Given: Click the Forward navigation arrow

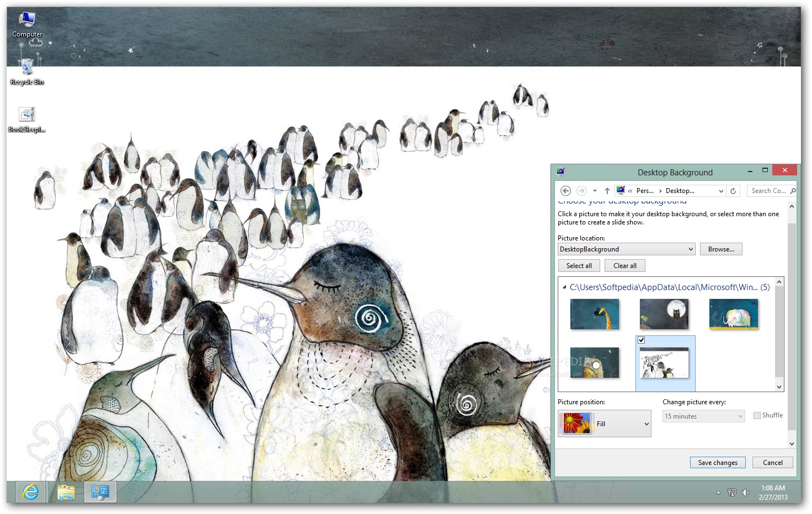Looking at the screenshot, I should click(x=581, y=191).
